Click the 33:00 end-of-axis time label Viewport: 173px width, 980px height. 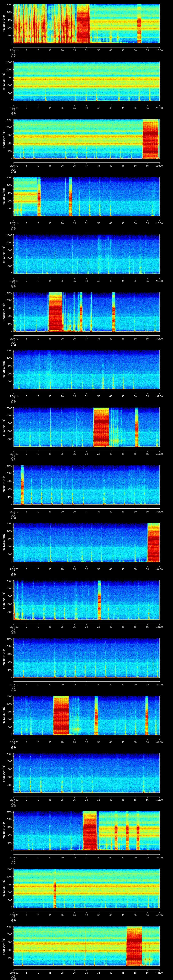[159, 511]
